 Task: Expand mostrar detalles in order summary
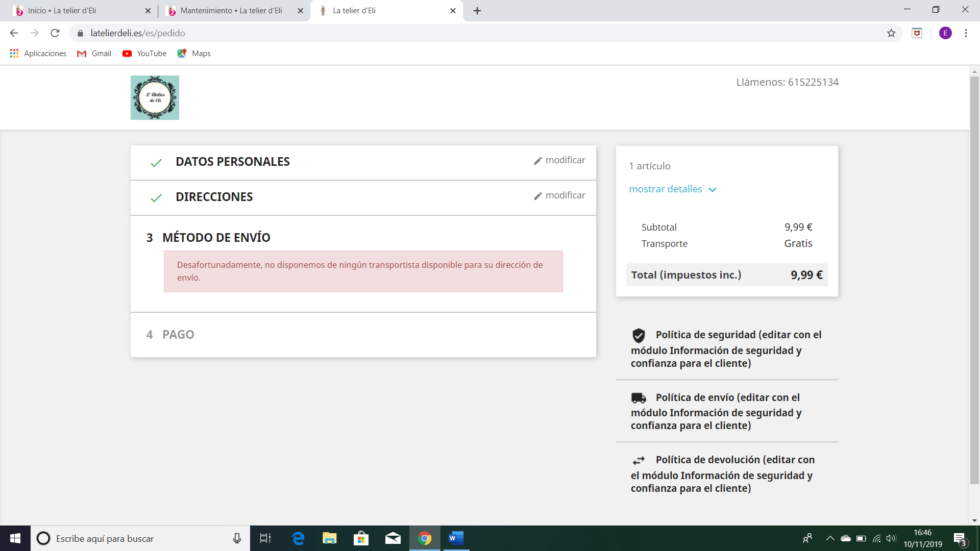(672, 189)
